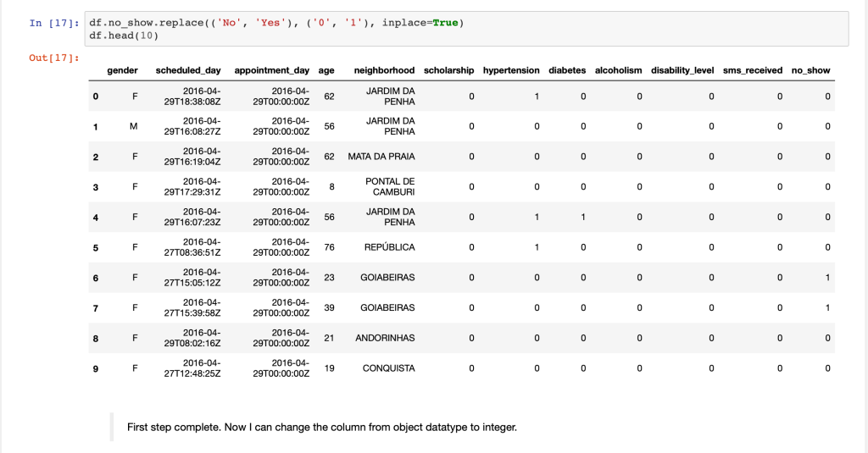
Task: Select the disability_level column header
Action: 682,70
